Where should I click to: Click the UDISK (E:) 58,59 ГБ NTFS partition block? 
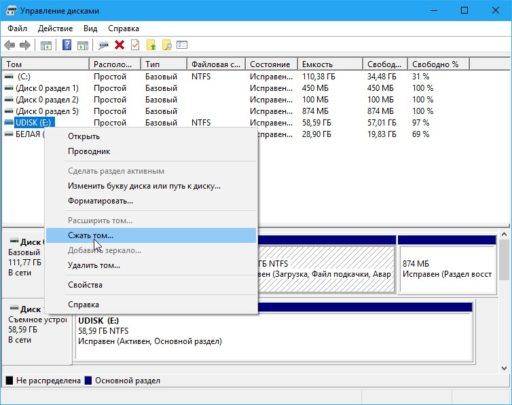tap(273, 332)
